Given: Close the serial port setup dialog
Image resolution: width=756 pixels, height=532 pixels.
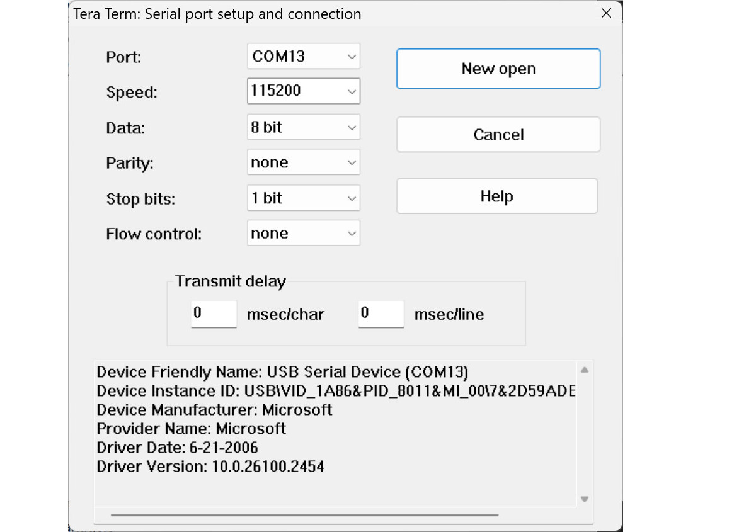Looking at the screenshot, I should 606,13.
